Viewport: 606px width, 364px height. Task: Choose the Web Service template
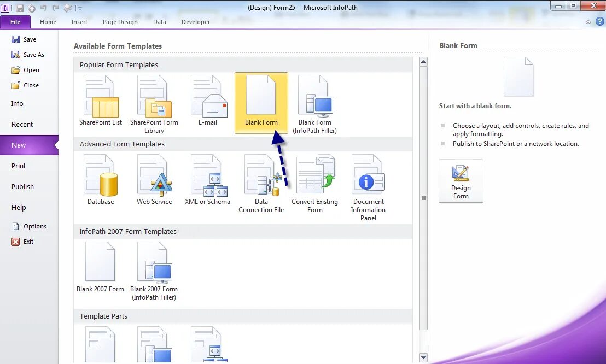[154, 180]
